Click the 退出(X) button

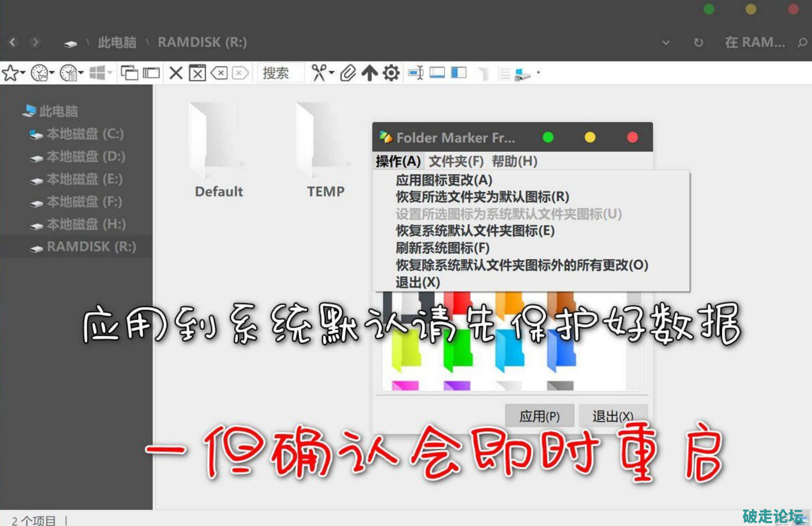[x=614, y=416]
